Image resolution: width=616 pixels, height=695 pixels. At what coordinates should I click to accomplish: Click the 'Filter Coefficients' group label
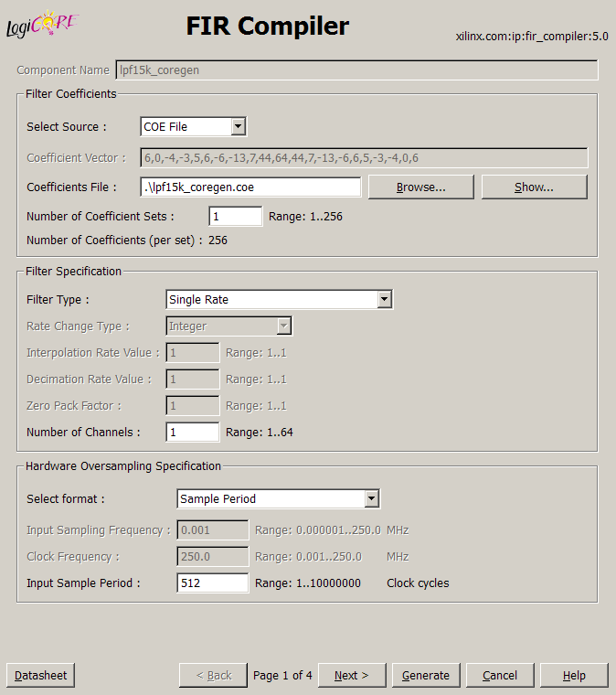pos(71,94)
